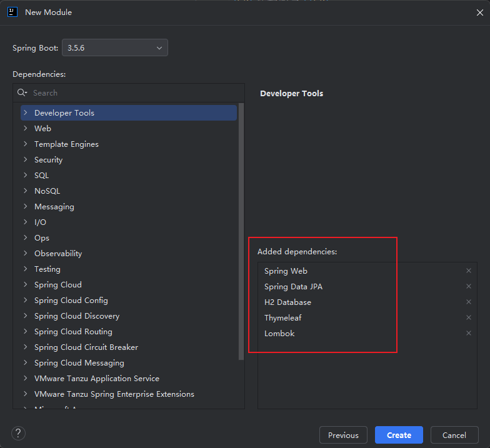Select the NoSQL row

[129, 191]
